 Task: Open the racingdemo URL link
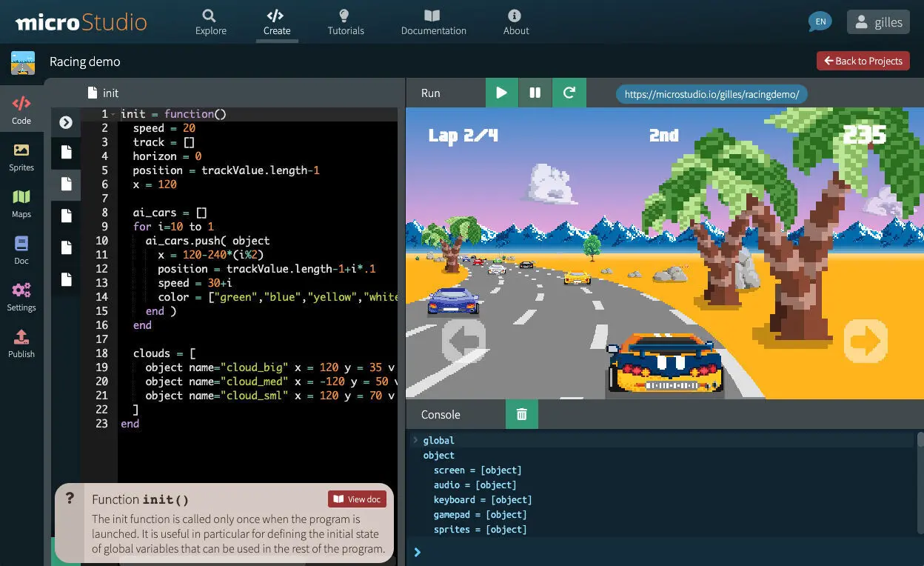[x=712, y=94]
